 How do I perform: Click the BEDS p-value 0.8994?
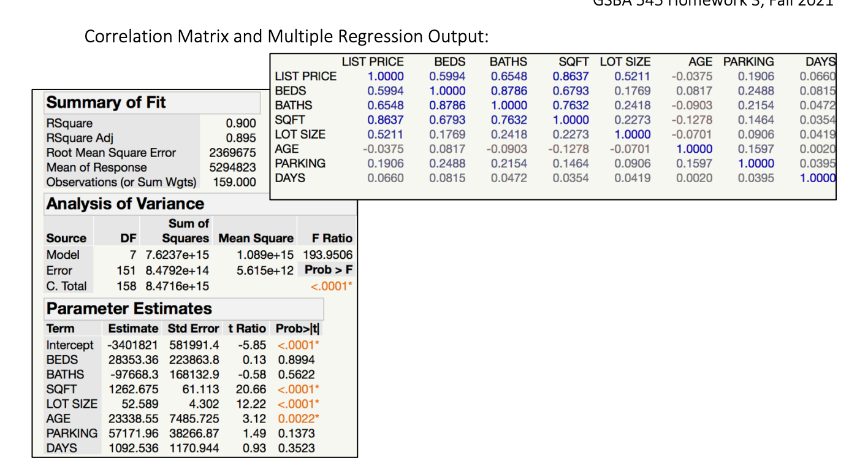click(x=297, y=359)
